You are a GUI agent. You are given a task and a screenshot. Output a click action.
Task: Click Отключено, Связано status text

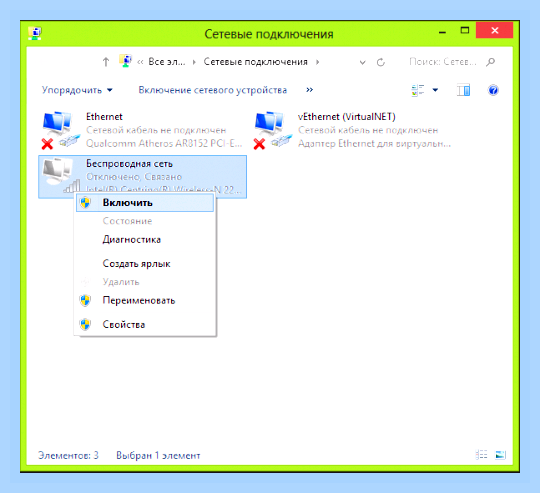(134, 177)
